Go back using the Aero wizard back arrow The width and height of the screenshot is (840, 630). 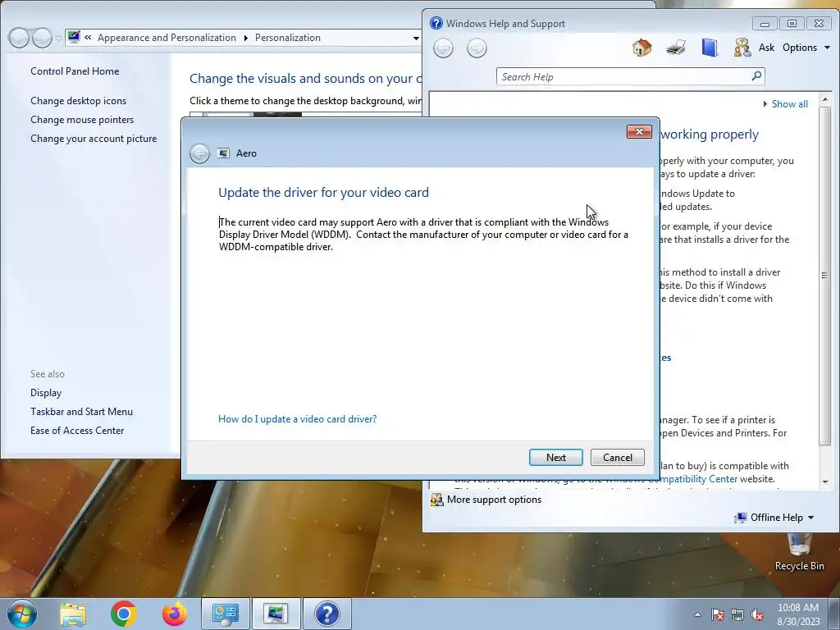click(x=200, y=153)
